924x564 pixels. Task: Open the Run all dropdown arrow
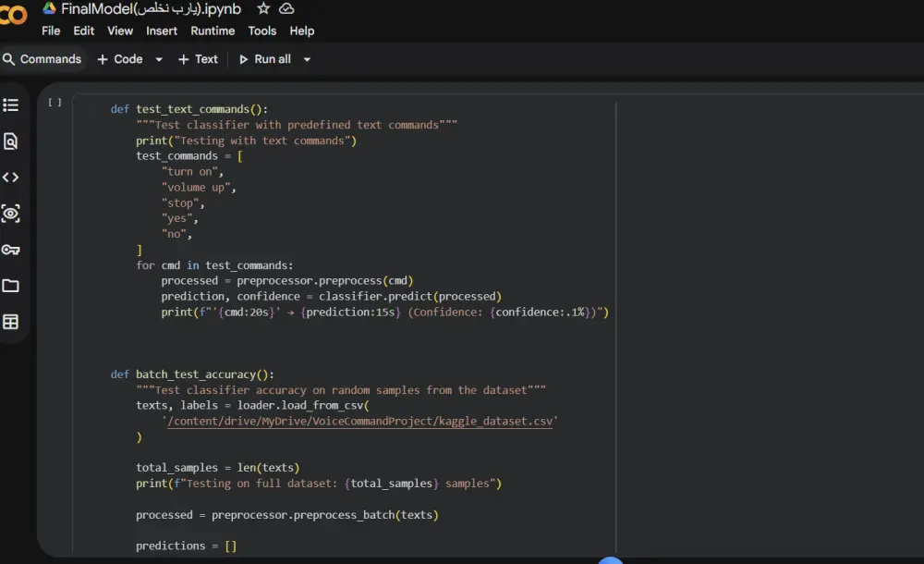308,58
